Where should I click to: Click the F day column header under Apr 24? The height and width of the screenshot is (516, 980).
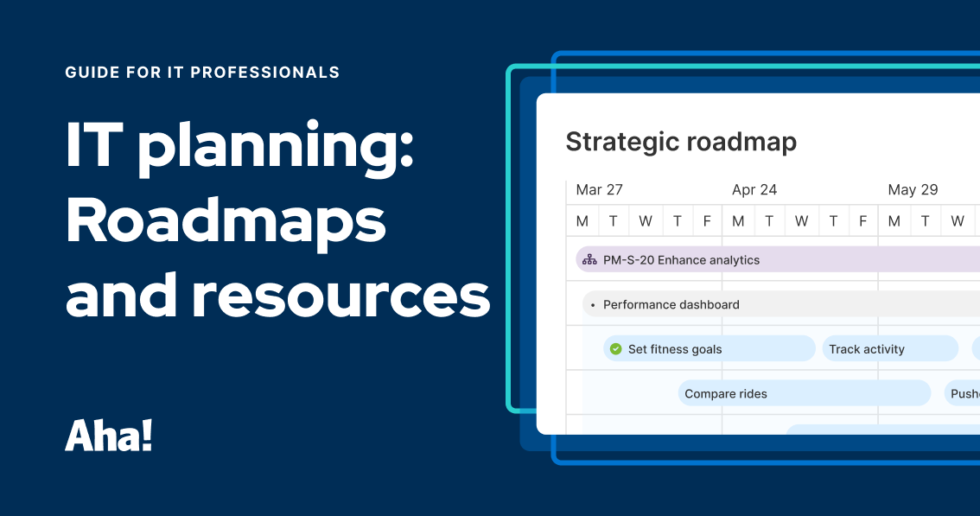pos(862,220)
